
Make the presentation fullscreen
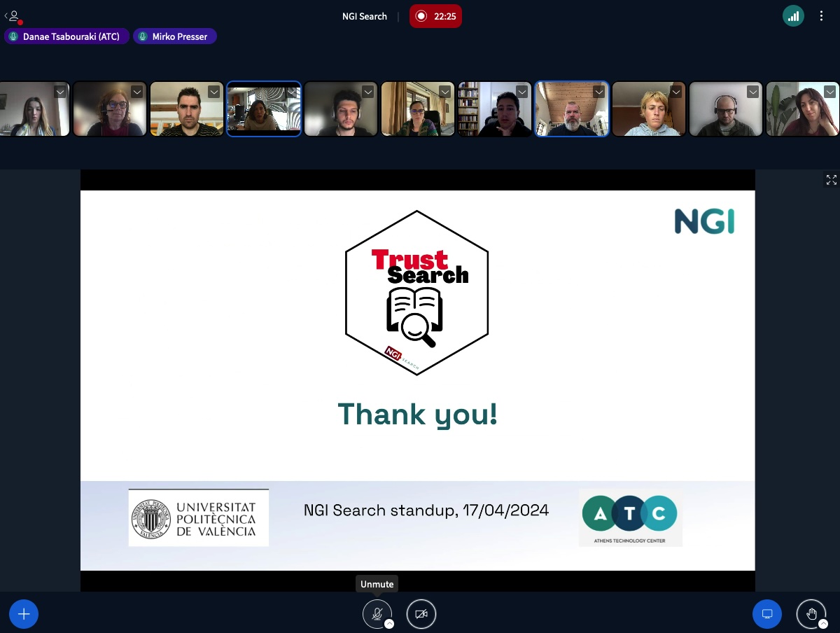point(832,180)
